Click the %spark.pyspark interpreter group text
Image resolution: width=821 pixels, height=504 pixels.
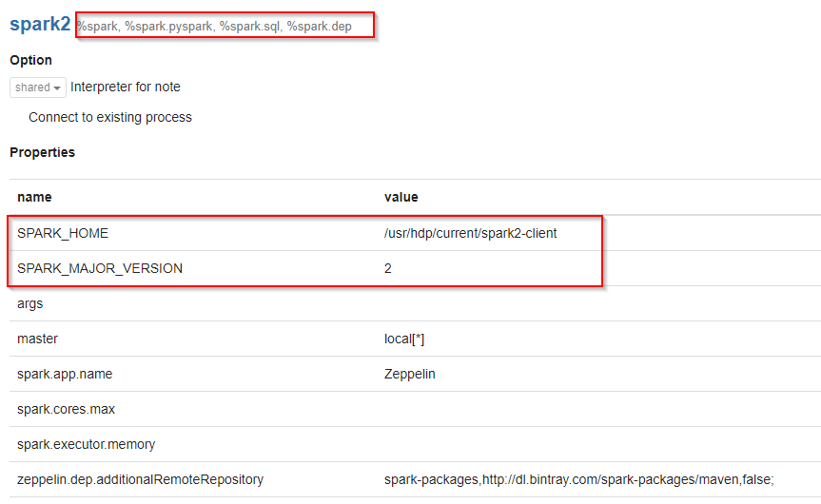[x=168, y=27]
